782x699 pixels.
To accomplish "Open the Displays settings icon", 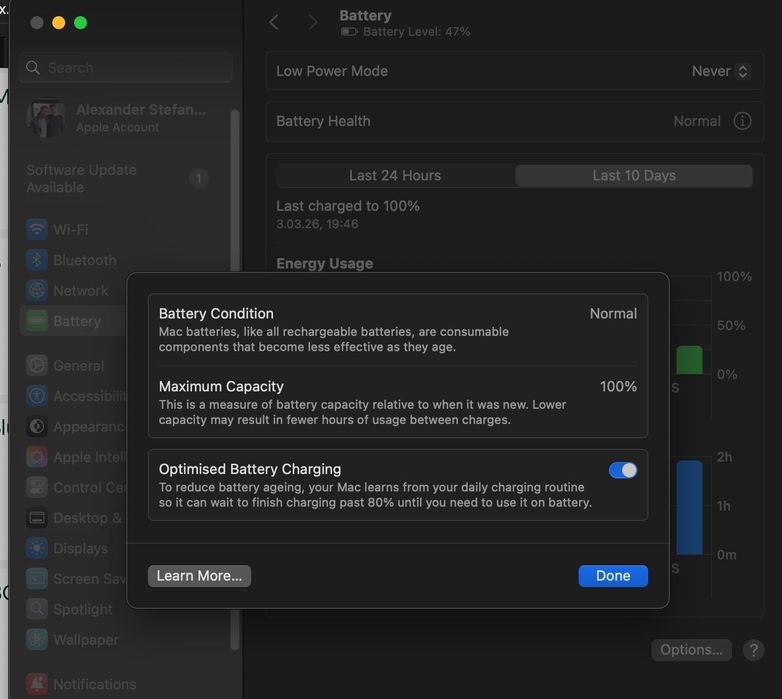I will click(x=37, y=548).
